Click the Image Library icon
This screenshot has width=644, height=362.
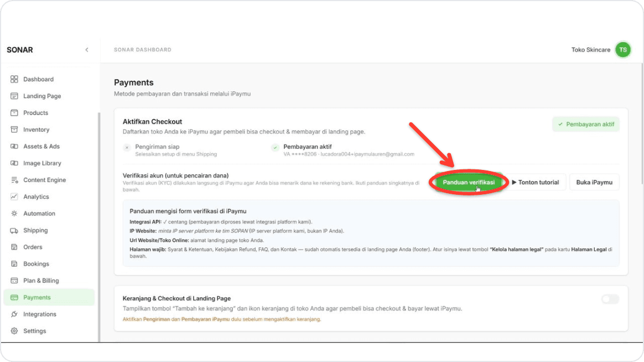pos(14,163)
